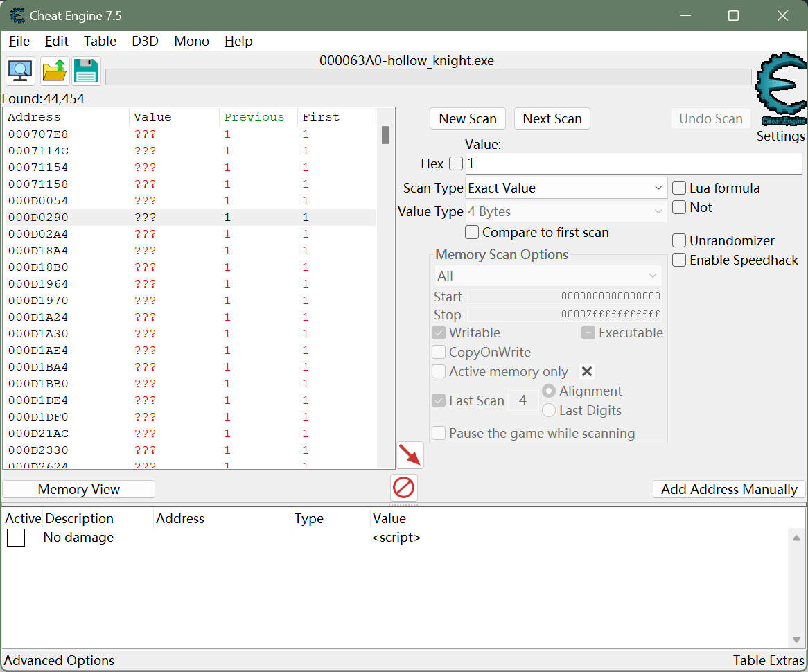Copy the selected address to the address list
808x672 pixels.
click(410, 454)
